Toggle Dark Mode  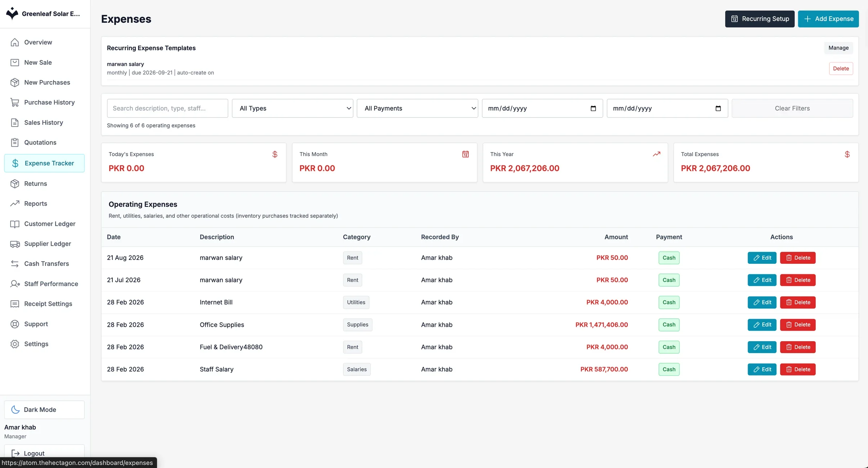44,409
